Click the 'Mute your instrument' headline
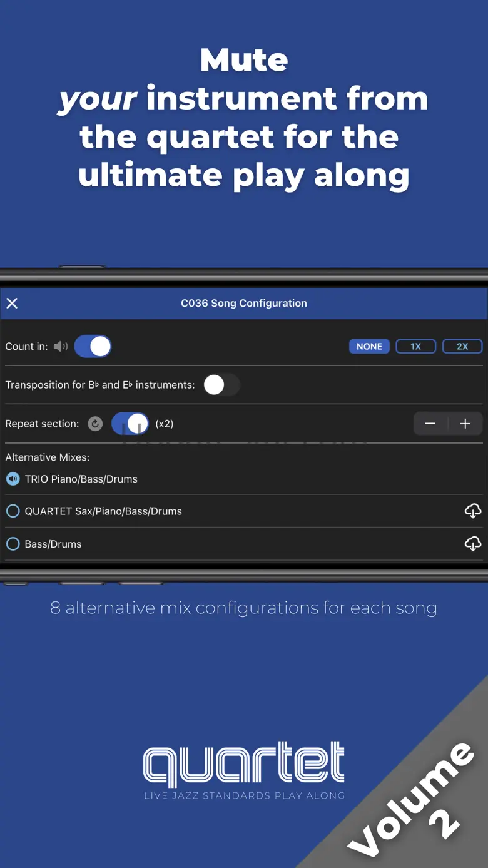This screenshot has width=488, height=868. [x=244, y=119]
